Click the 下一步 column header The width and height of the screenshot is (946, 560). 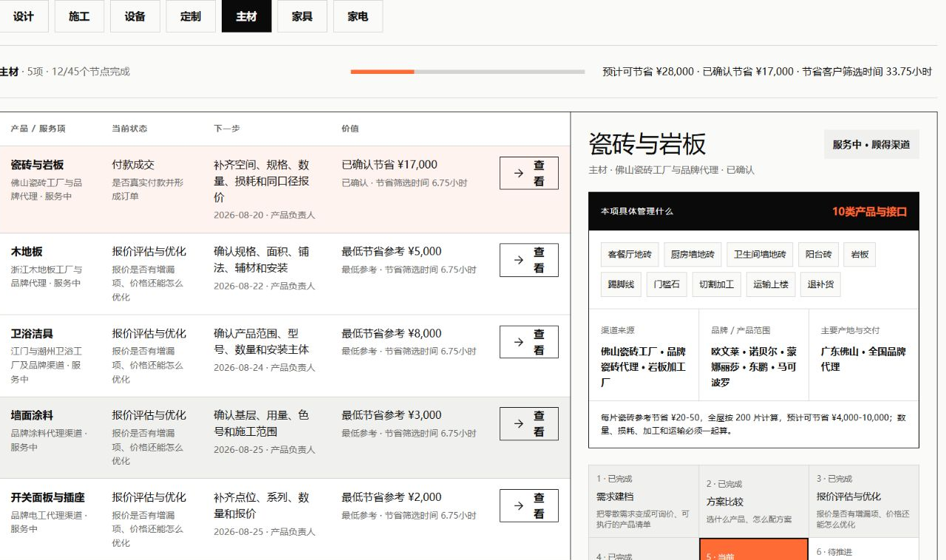[227, 129]
